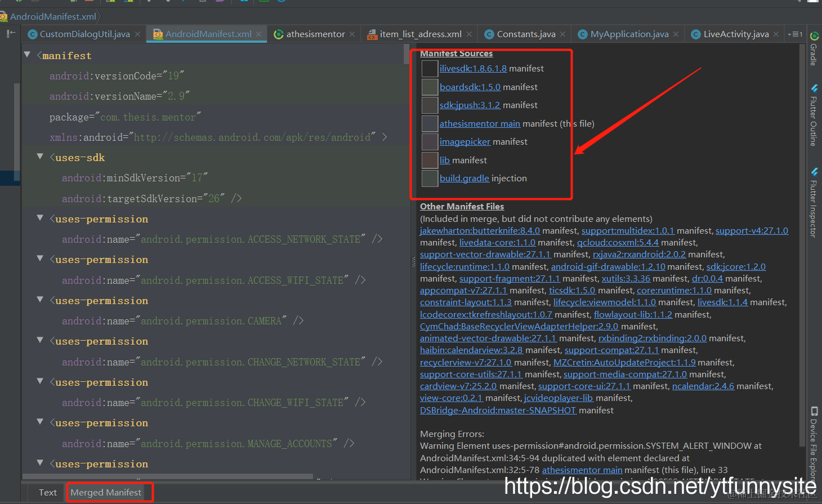The image size is (822, 504).
Task: Open ilivesdk:1.8.6.1.8 manifest link
Action: [473, 69]
